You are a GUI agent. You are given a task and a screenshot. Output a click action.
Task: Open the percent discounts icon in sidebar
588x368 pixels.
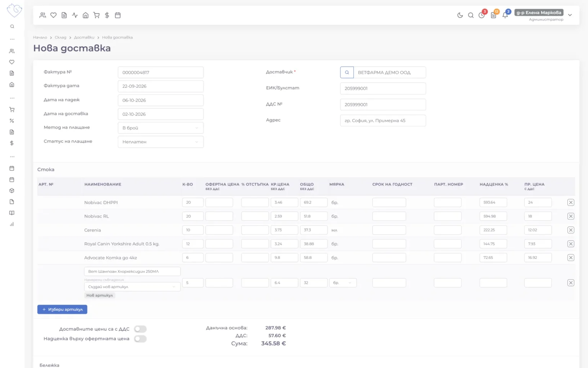tap(12, 121)
